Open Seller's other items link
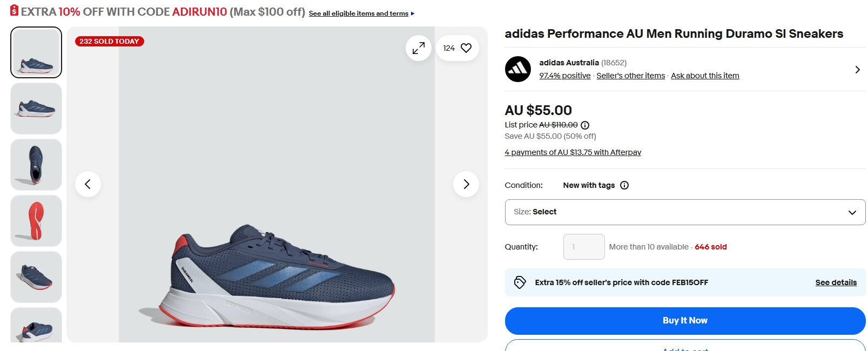Screen dimensions: 868x351 point(630,76)
